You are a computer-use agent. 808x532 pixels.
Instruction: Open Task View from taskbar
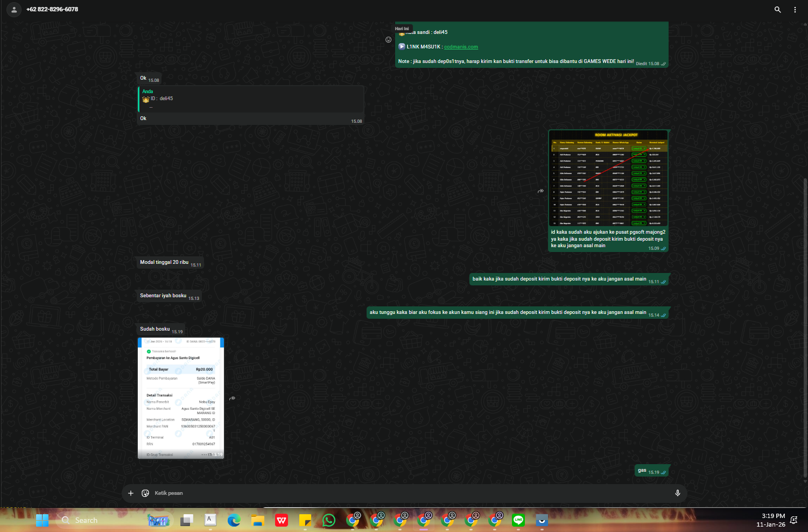click(187, 520)
